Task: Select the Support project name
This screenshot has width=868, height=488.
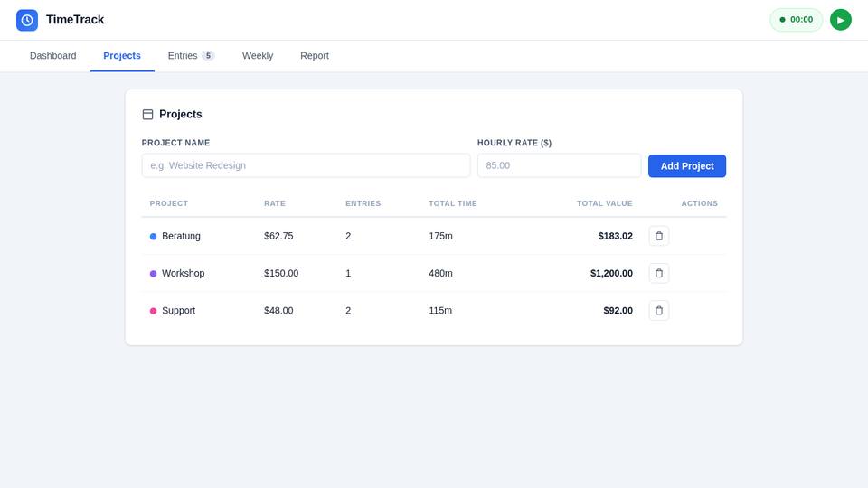Action: (x=179, y=311)
